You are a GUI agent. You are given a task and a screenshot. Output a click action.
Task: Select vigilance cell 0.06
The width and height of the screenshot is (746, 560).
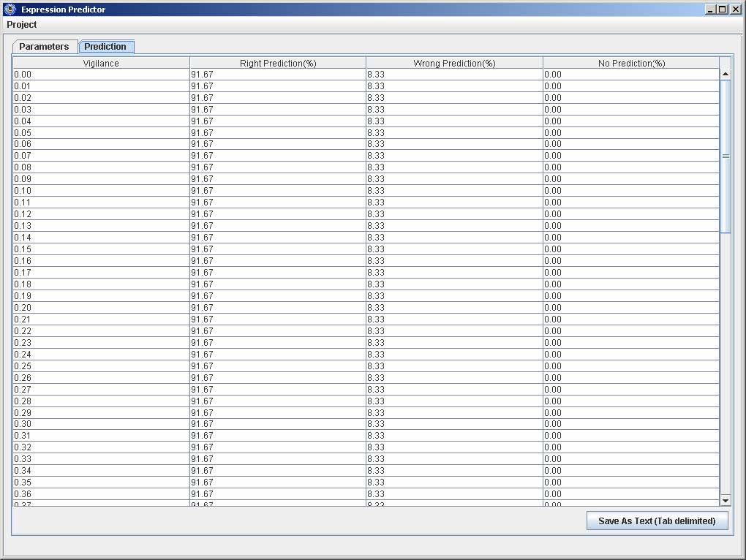point(101,144)
